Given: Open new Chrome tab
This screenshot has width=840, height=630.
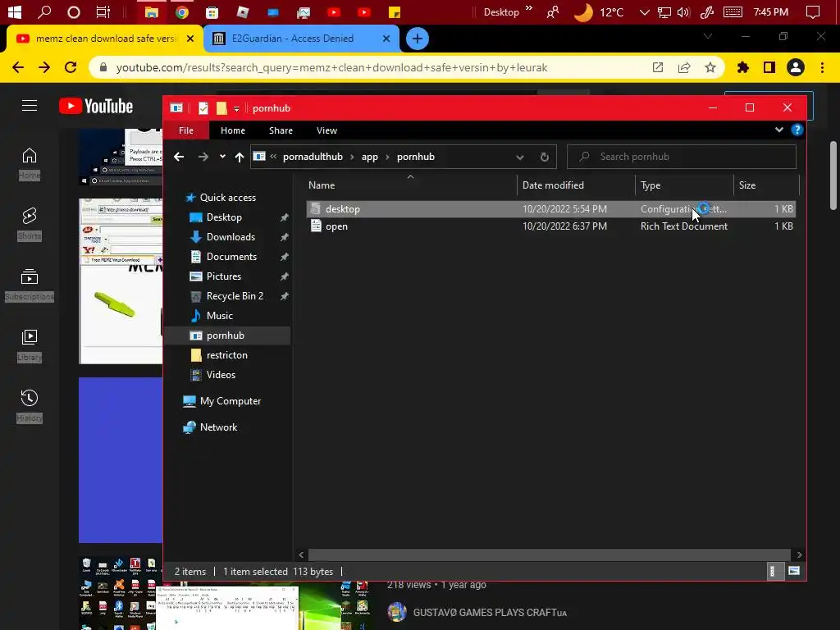Looking at the screenshot, I should pyautogui.click(x=418, y=39).
